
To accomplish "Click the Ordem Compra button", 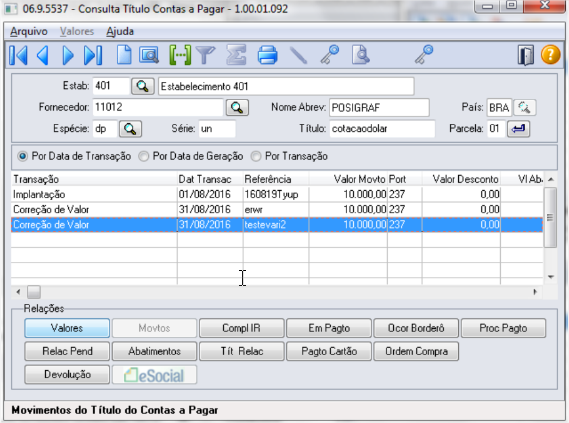I will pos(416,352).
